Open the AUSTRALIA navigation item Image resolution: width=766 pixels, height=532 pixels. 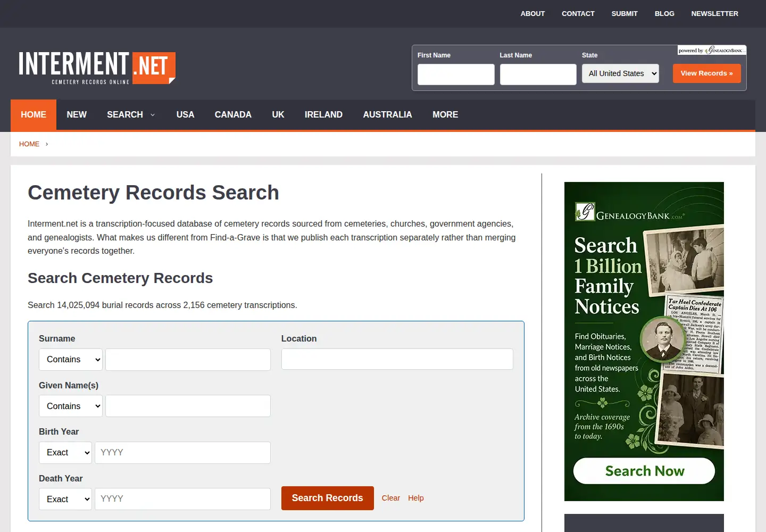click(x=387, y=114)
